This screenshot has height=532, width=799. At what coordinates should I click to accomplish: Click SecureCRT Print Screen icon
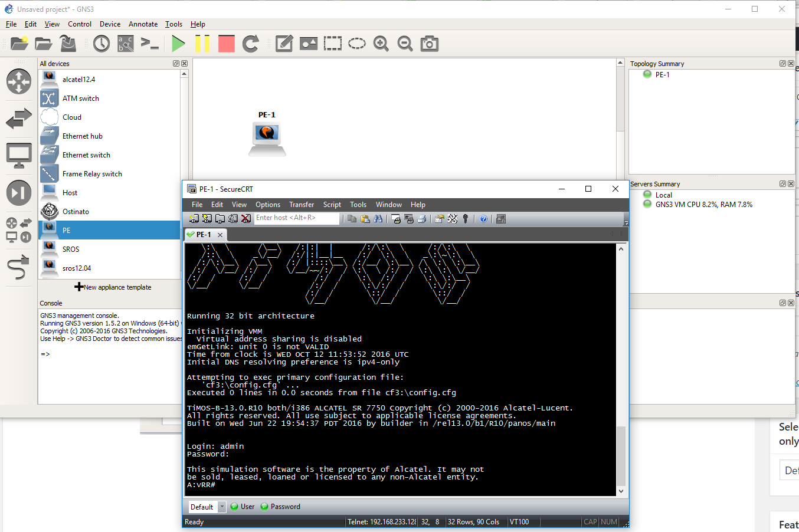click(396, 219)
